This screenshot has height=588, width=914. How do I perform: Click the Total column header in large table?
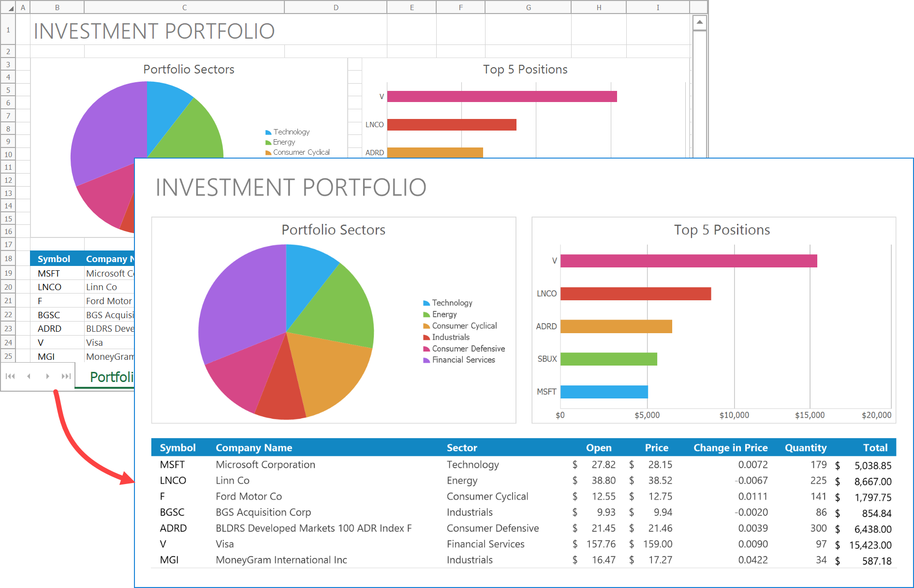pyautogui.click(x=875, y=448)
